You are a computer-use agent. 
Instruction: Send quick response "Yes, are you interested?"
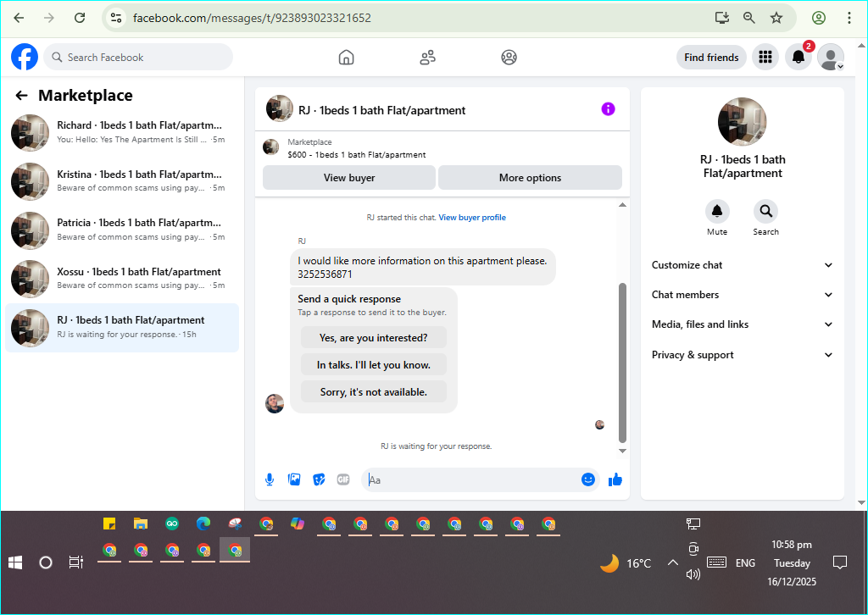pyautogui.click(x=373, y=338)
